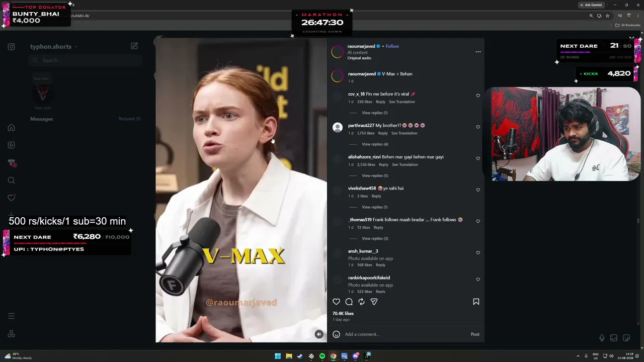Save the post with the bookmark icon
Viewport: 644px width, 362px height.
(476, 302)
